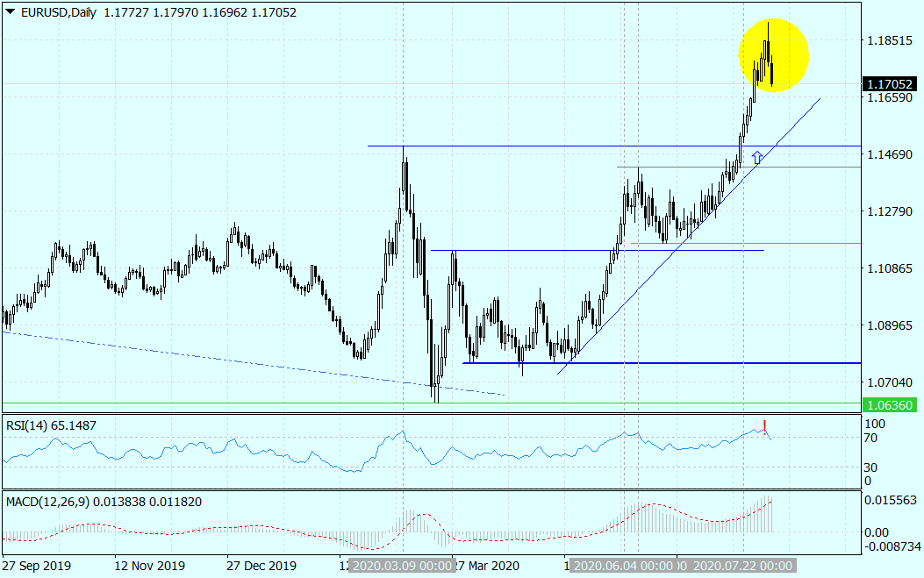
Task: Click the RSI(14) 65.1487 indicator label
Action: coord(51,425)
